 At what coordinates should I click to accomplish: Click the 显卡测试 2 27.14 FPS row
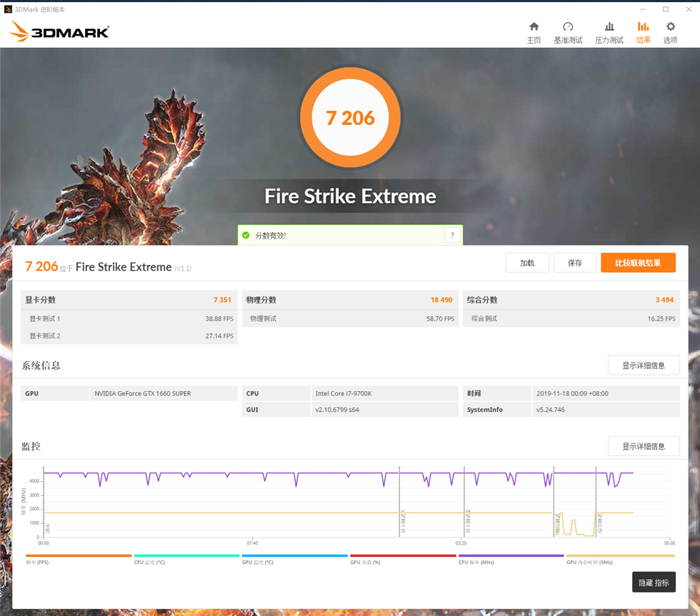pyautogui.click(x=129, y=335)
